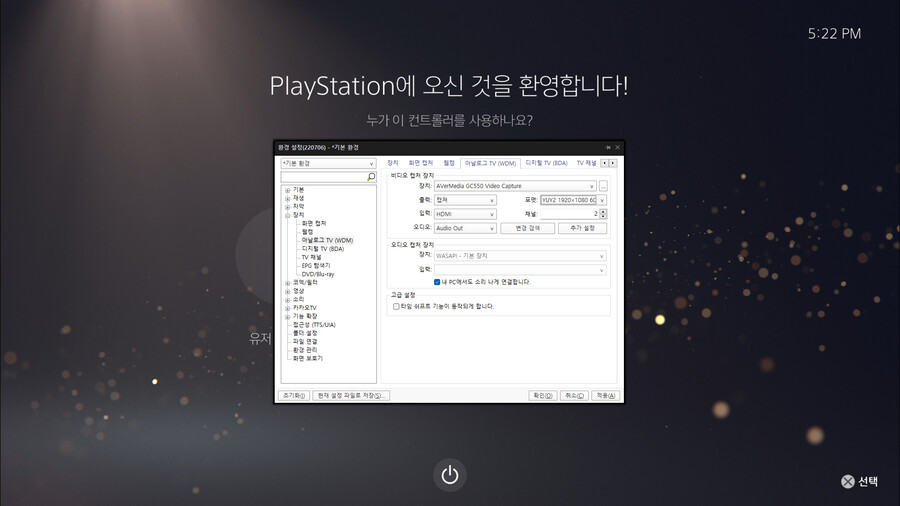Screen dimensions: 900x506
Task: Select the 아날로그 TV (WDM) tab
Action: point(490,164)
